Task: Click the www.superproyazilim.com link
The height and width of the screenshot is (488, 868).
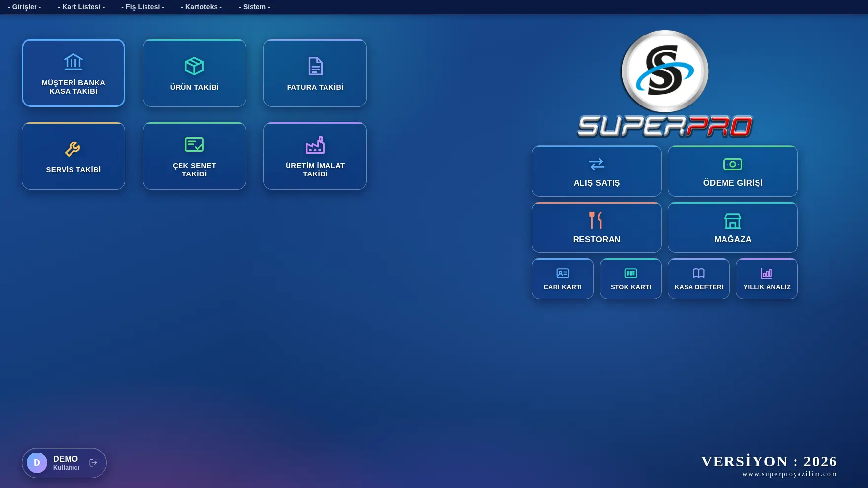Action: [790, 474]
